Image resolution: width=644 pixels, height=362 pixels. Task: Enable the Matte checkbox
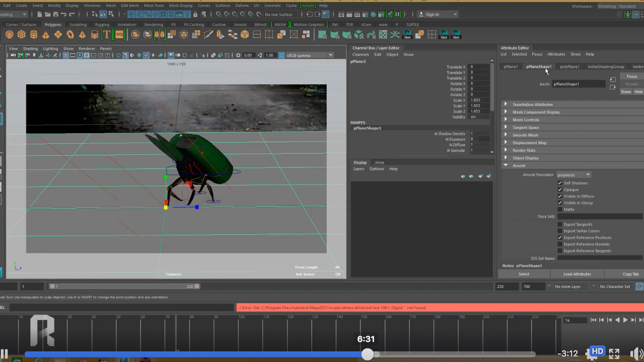pyautogui.click(x=560, y=210)
